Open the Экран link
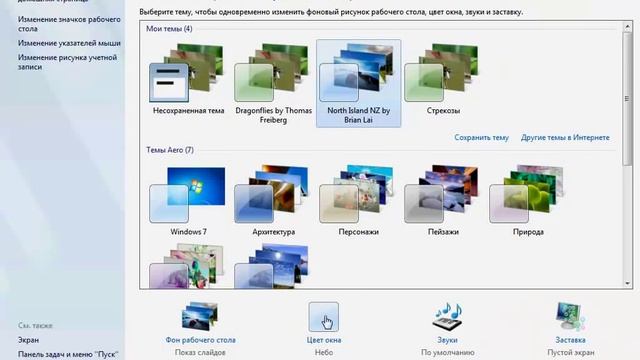 click(x=28, y=340)
